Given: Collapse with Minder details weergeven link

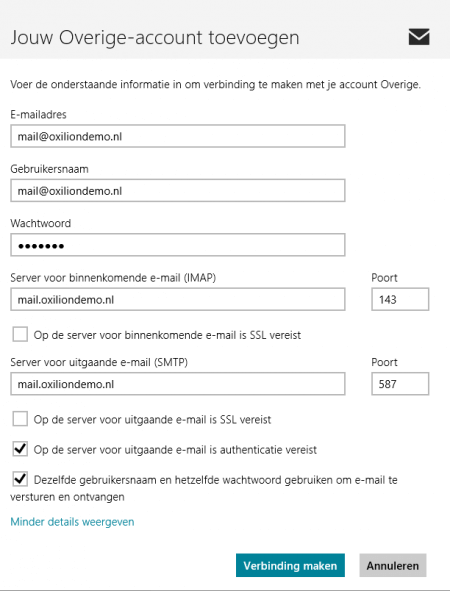Looking at the screenshot, I should click(x=72, y=522).
